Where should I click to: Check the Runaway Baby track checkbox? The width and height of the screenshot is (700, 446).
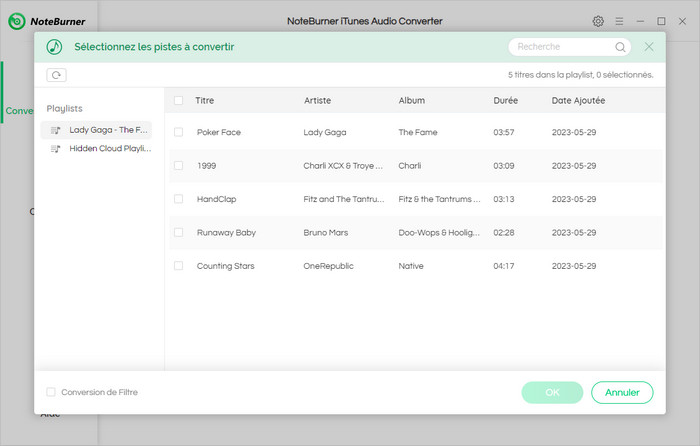point(179,233)
